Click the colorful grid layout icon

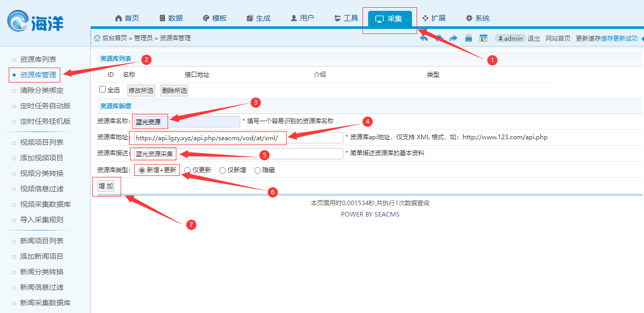[x=483, y=38]
